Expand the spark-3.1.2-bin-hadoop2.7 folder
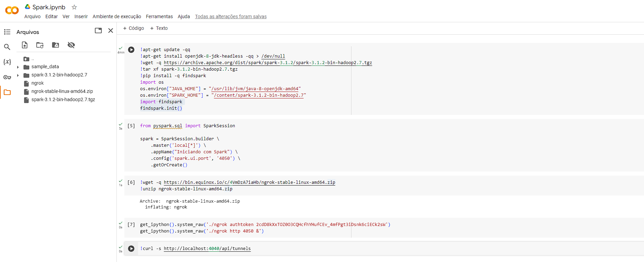This screenshot has width=644, height=262. point(18,75)
